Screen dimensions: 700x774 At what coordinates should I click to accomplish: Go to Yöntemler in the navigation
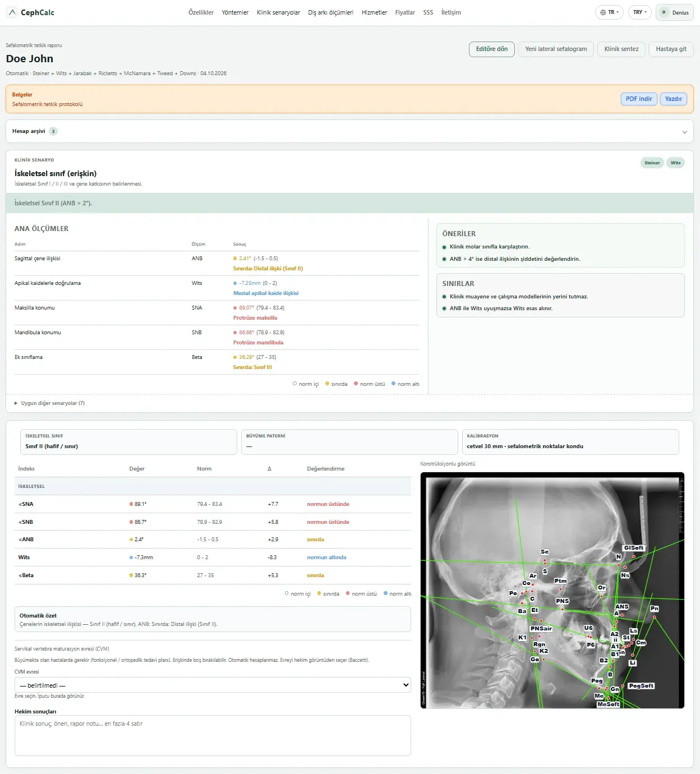[235, 12]
